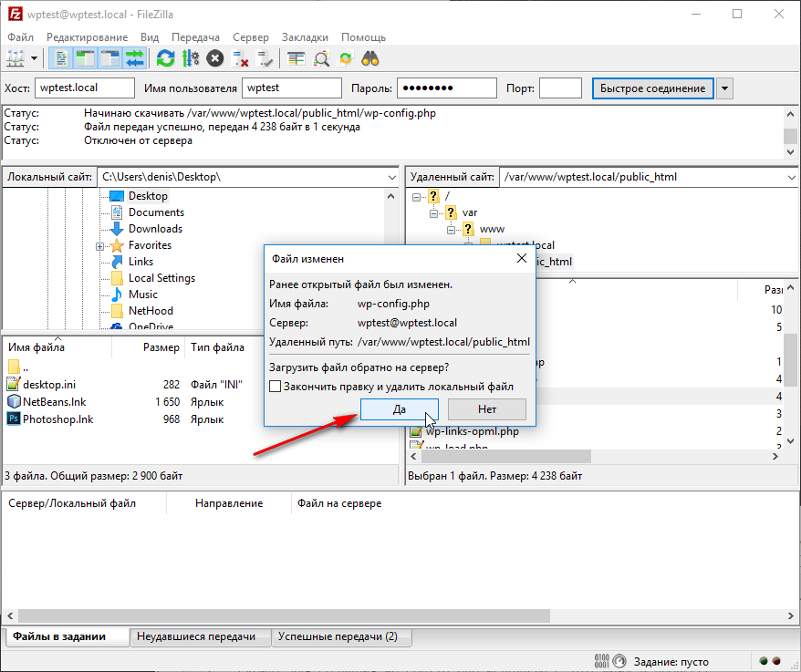Open the Quickconnect history dropdown arrow
The width and height of the screenshot is (801, 672).
(x=724, y=88)
